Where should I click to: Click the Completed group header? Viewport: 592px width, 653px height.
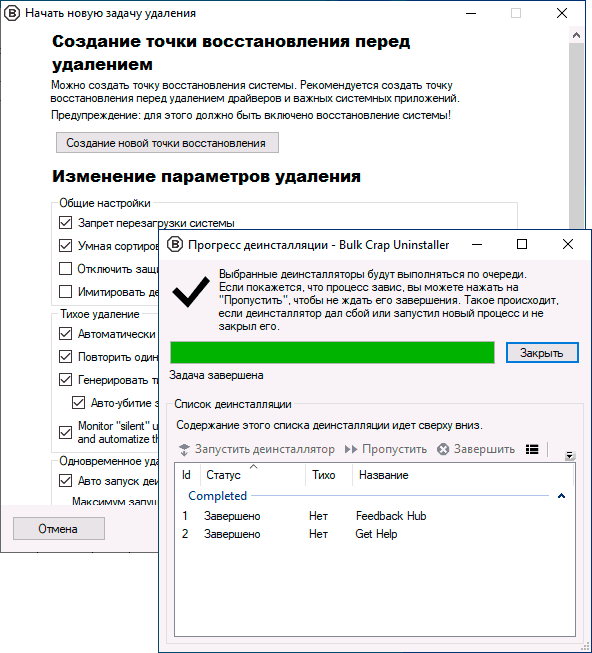tap(217, 496)
